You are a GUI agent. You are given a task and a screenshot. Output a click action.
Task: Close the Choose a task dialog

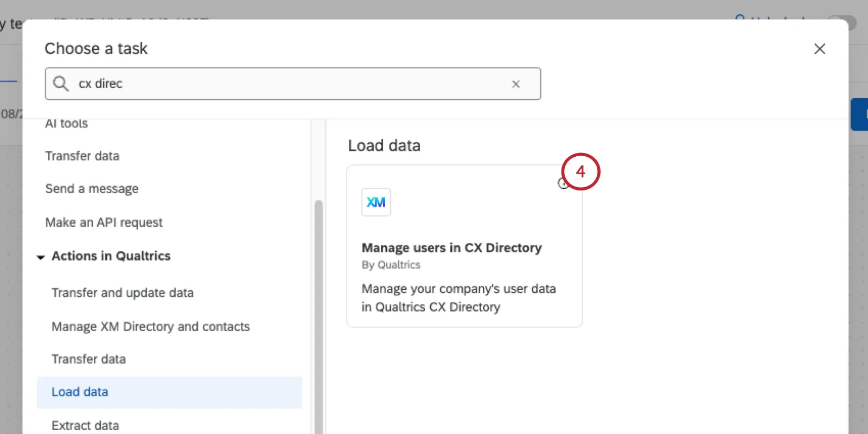(x=820, y=49)
